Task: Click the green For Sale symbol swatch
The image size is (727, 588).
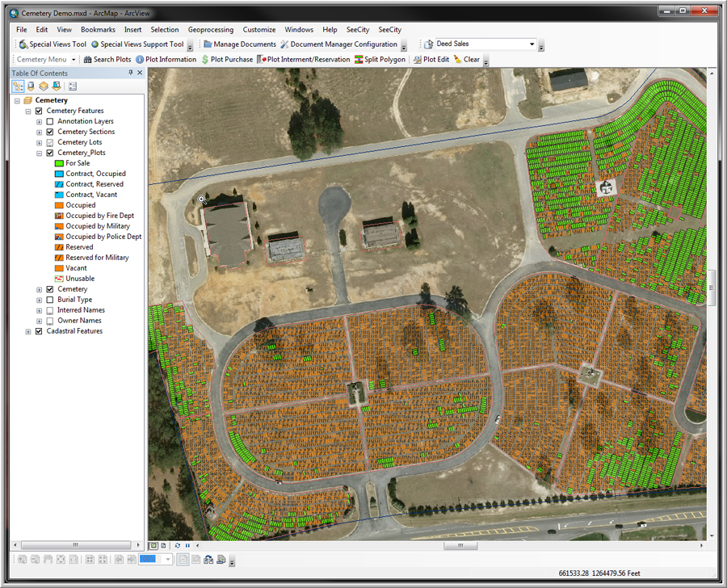Action: tap(59, 163)
